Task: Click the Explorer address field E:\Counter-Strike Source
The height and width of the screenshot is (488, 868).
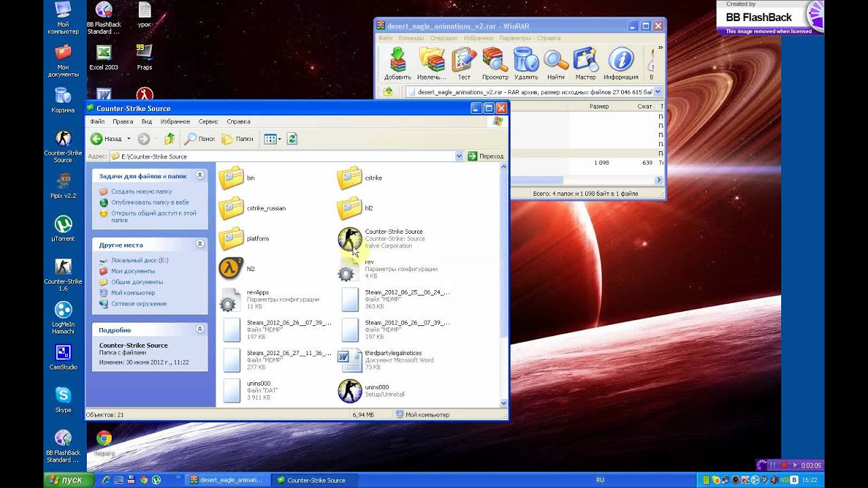Action: tap(288, 156)
